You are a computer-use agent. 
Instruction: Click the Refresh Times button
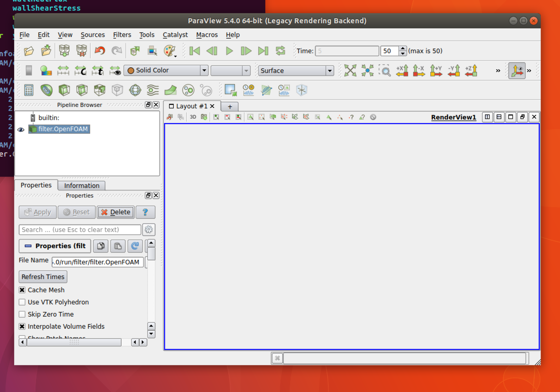pos(43,277)
